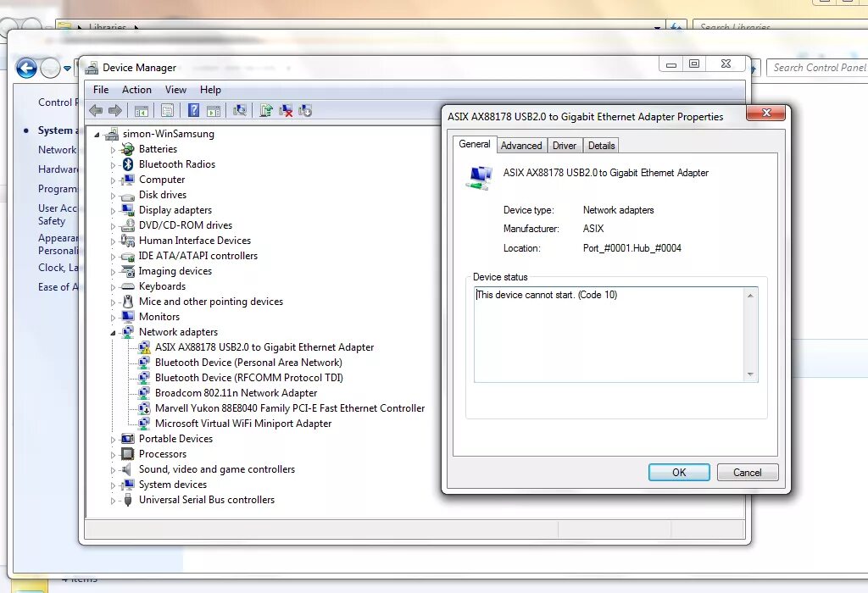Click the Marvell Yukon adapter disabled icon

tap(144, 408)
